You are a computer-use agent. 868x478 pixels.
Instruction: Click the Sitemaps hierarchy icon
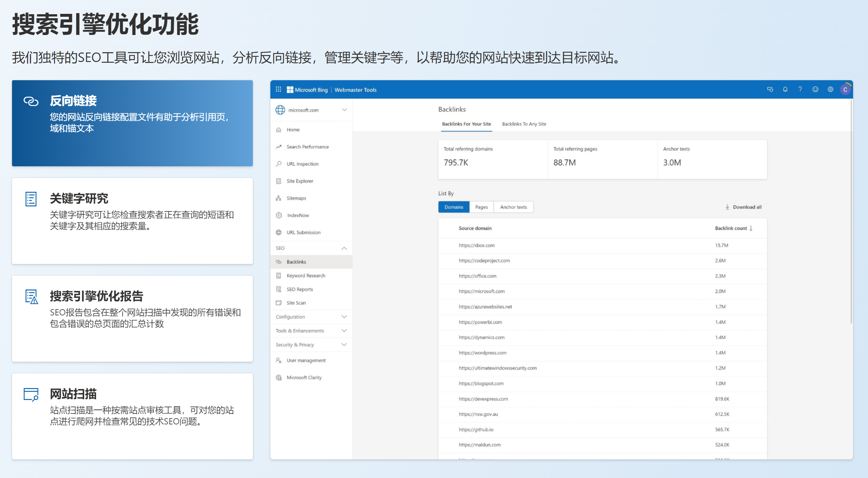coord(279,198)
